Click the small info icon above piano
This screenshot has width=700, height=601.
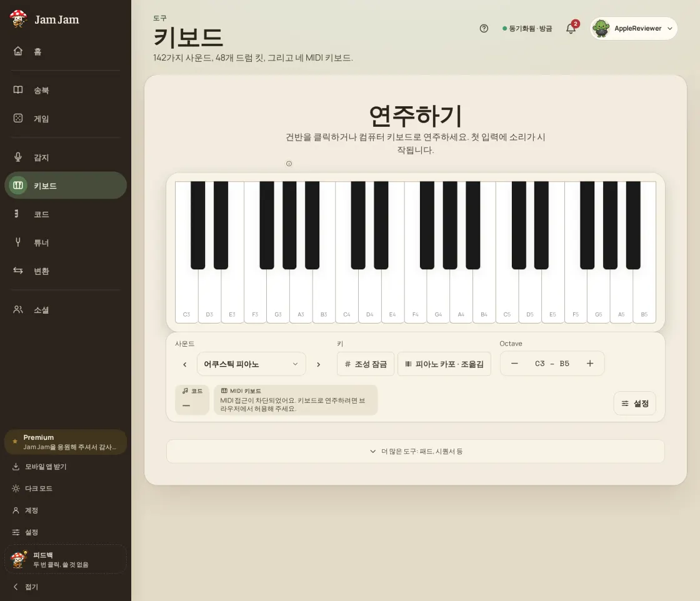[x=289, y=164]
